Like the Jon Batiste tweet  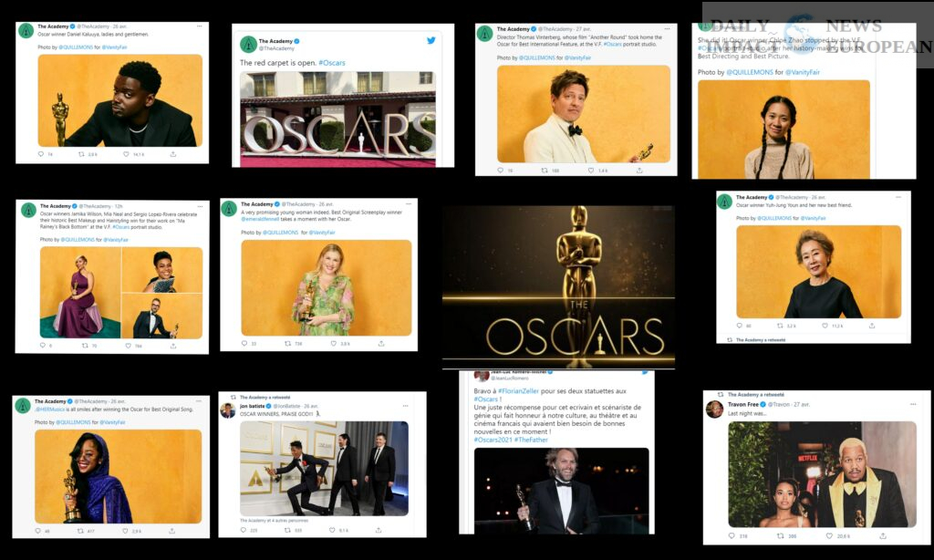pos(332,530)
